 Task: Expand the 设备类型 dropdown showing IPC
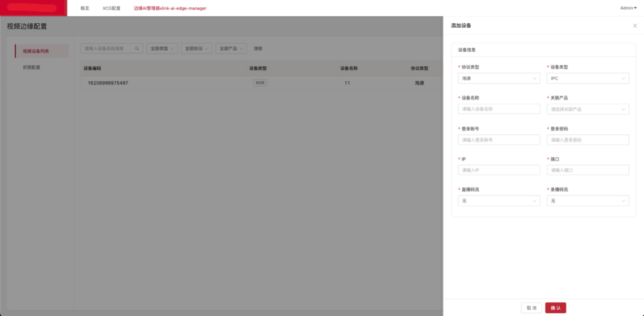[x=587, y=78]
